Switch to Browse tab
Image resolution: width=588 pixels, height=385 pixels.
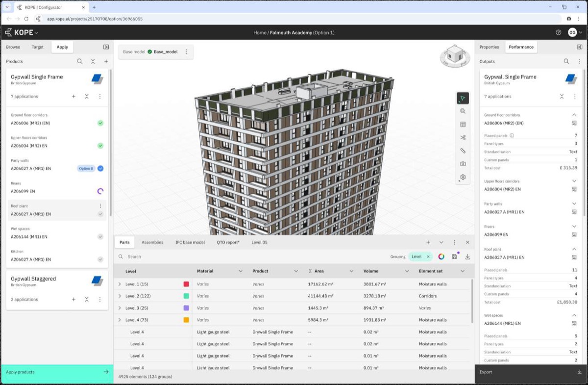[x=13, y=47]
